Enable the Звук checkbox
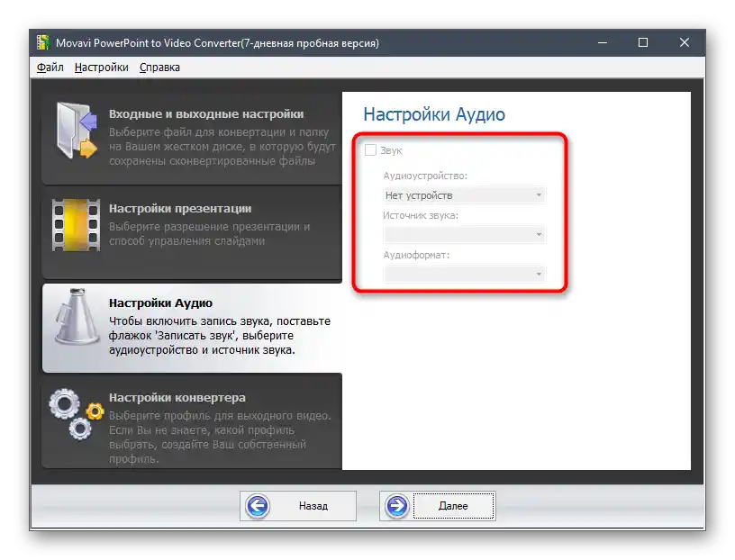 [370, 150]
